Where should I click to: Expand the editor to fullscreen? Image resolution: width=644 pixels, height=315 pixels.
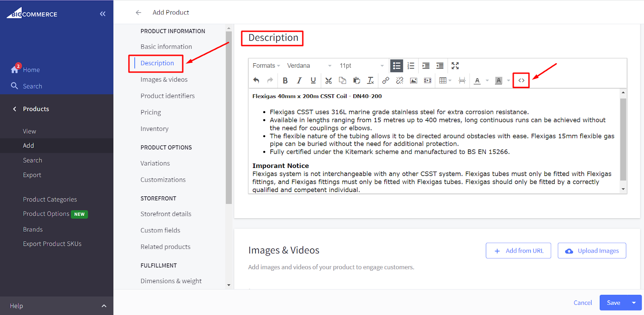(x=455, y=66)
